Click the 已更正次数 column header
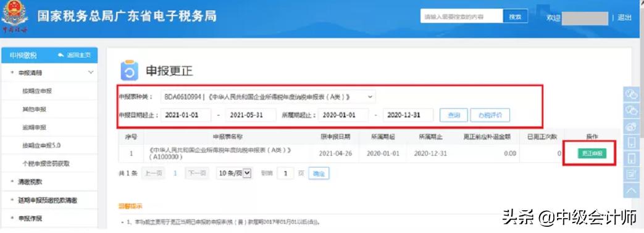Screen dimensions: 644x233 point(542,137)
